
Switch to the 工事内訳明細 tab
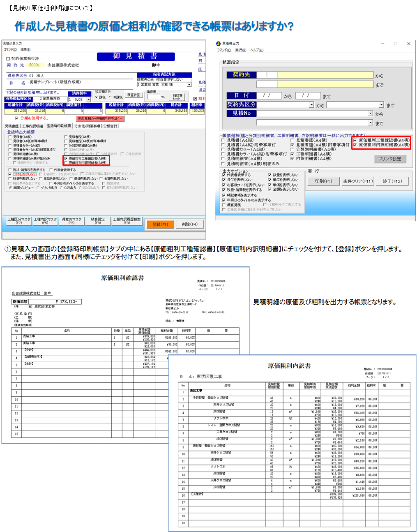click(33, 126)
